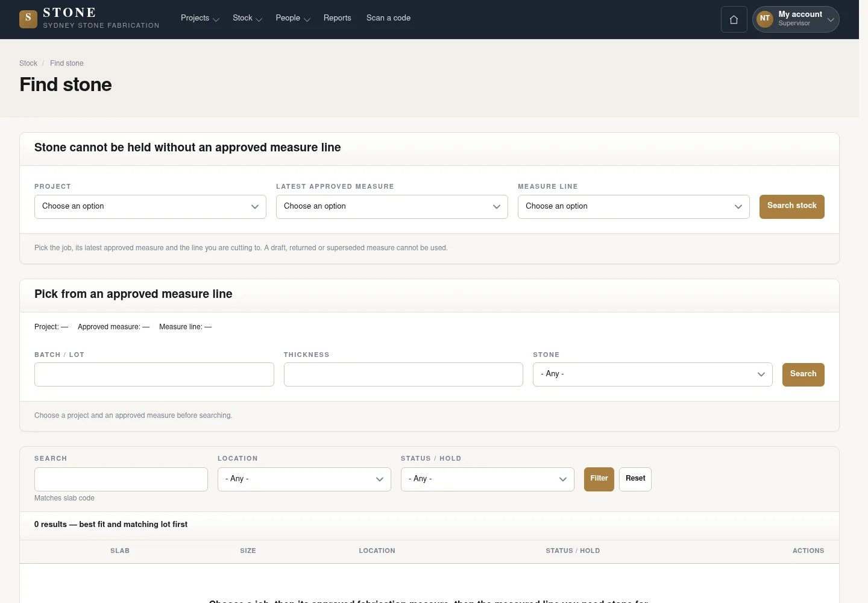The image size is (868, 603).
Task: Open the People navigation menu
Action: (x=292, y=18)
